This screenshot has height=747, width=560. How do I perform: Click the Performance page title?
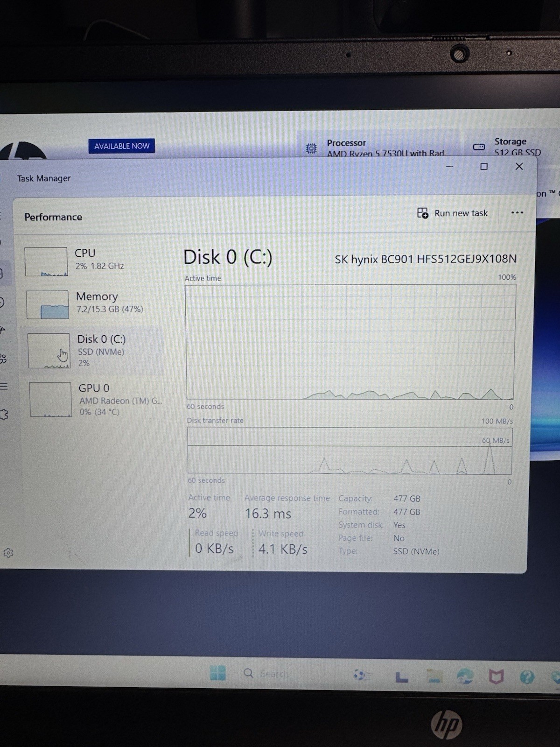click(53, 217)
